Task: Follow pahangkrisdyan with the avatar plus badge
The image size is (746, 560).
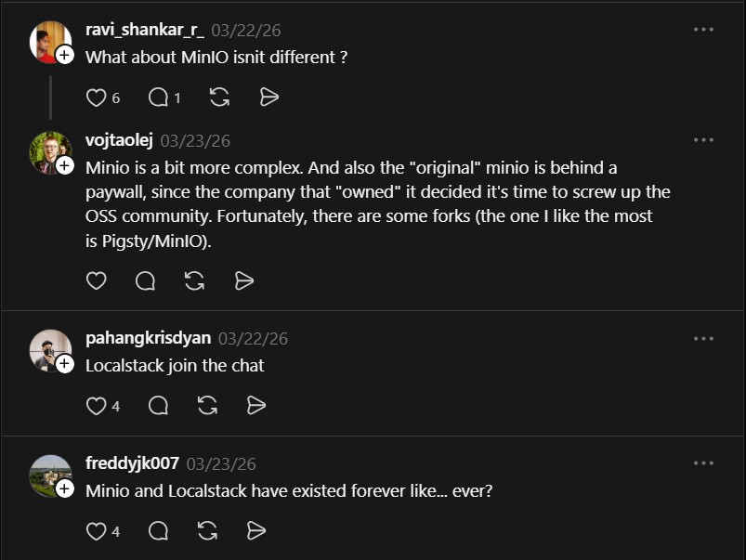Action: pyautogui.click(x=65, y=365)
